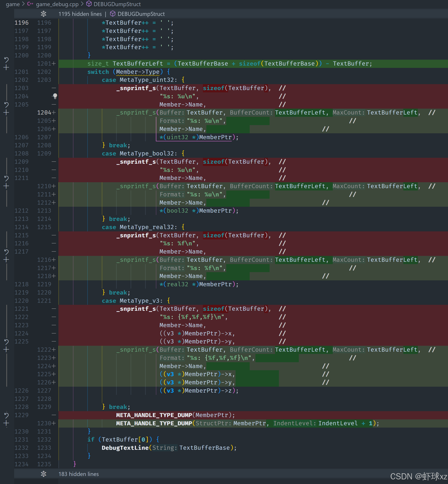Click the '1195 hidden lines' text
Viewport: 448px width, 484px height.
coord(80,14)
